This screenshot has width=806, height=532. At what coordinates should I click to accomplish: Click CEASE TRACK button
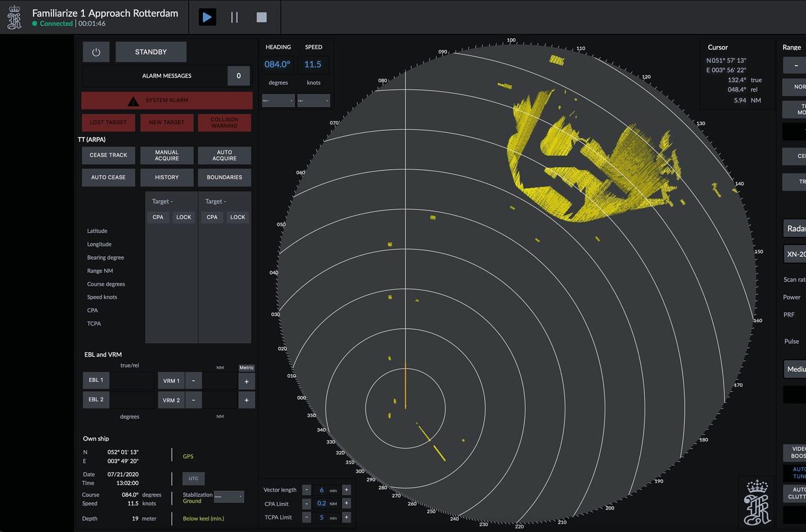pyautogui.click(x=108, y=155)
